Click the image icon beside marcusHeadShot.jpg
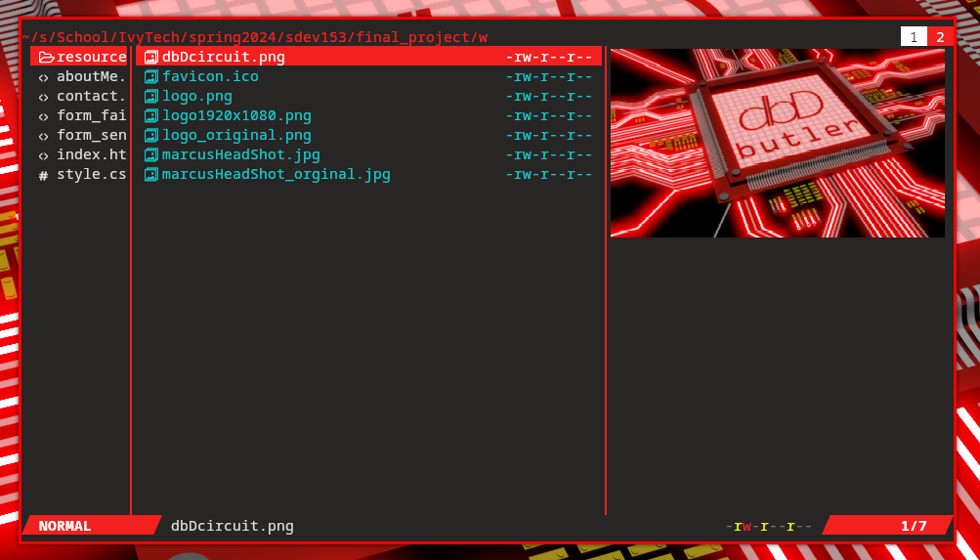This screenshot has height=560, width=980. [151, 155]
